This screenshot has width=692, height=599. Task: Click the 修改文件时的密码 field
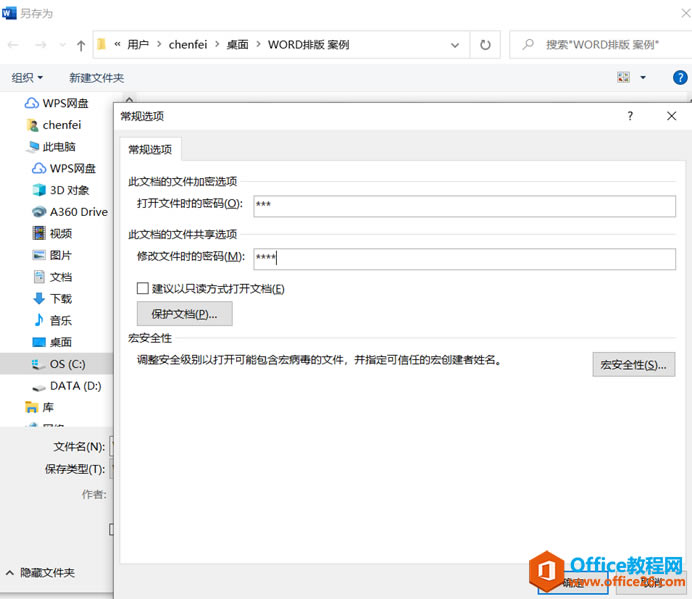[464, 259]
